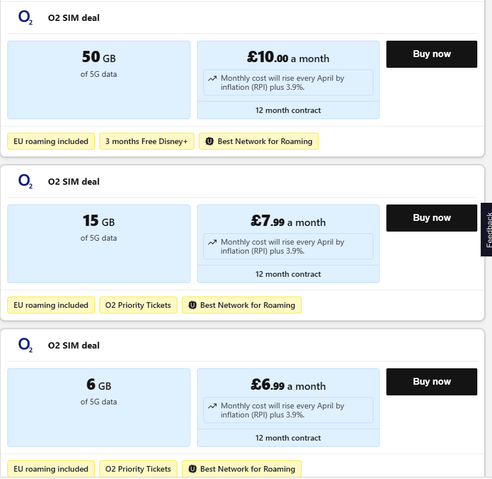
Task: Buy the 15 GB deal at £7.99
Action: pos(432,218)
